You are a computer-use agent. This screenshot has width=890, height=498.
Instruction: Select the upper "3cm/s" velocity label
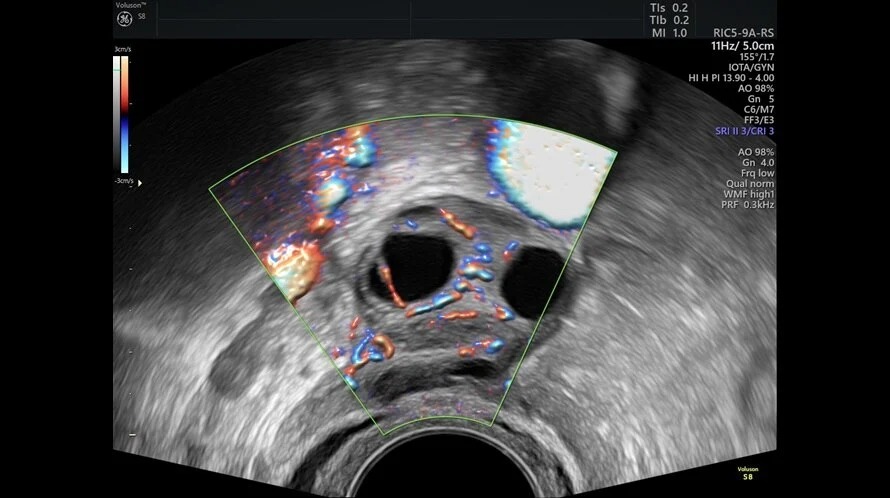tap(123, 49)
